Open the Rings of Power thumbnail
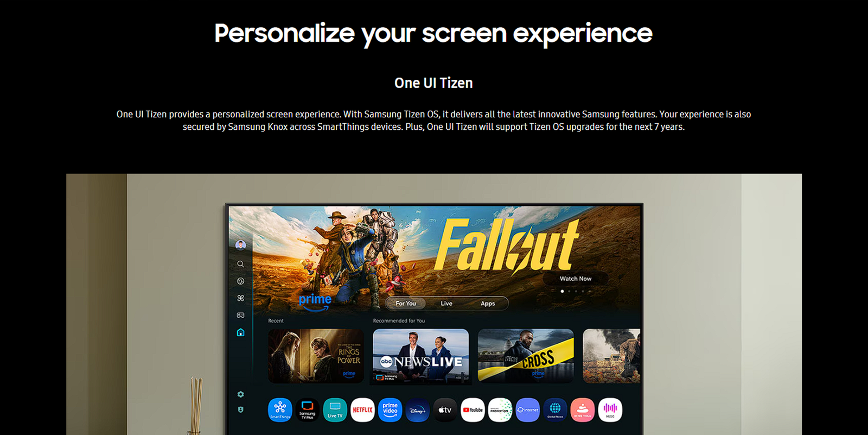 [x=316, y=356]
